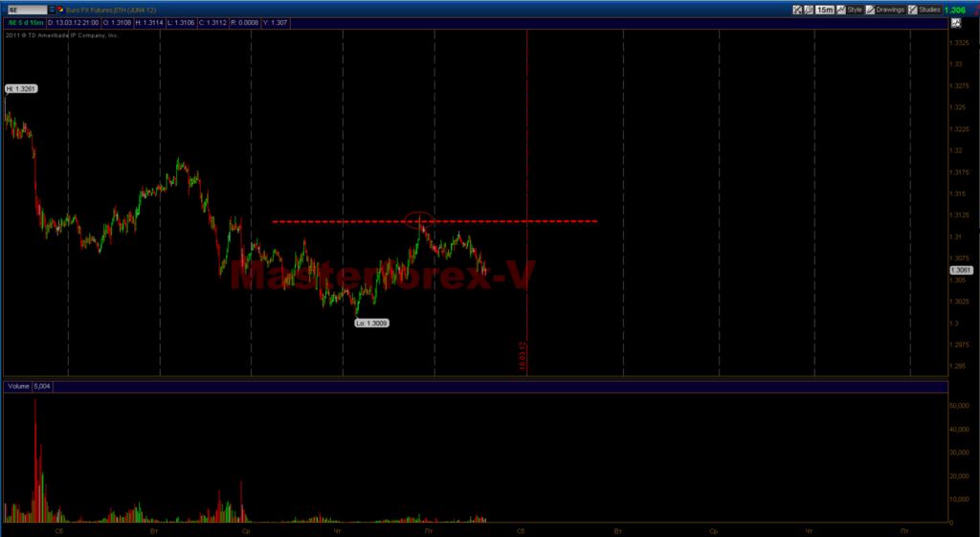Click the C: 1.3112 close value
980x537 pixels.
(x=213, y=23)
